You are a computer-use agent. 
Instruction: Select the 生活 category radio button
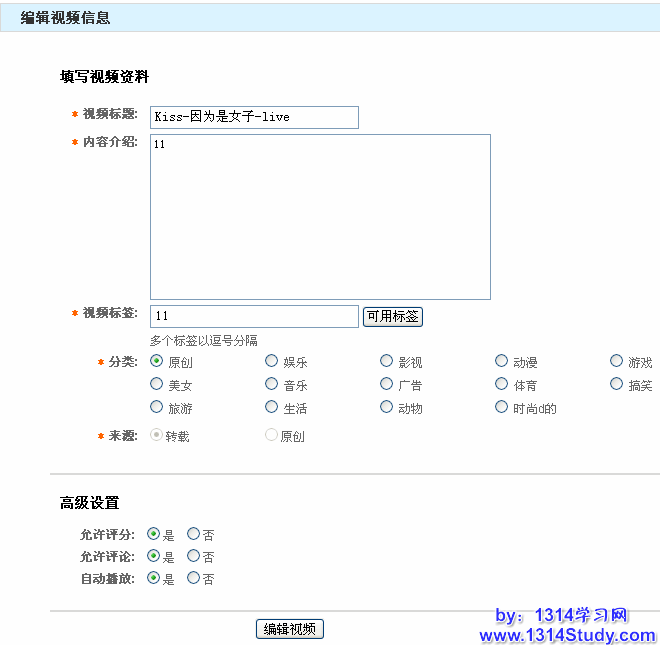tap(272, 407)
